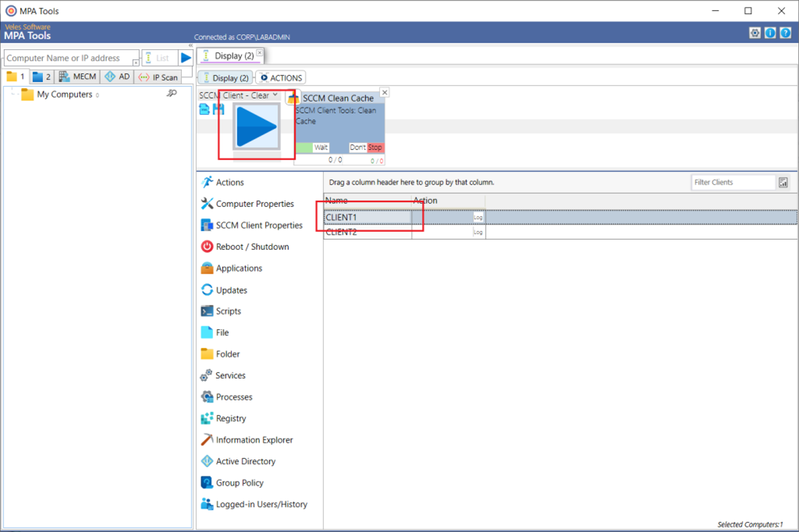
Task: Click the blue floppy save icon
Action: 218,109
